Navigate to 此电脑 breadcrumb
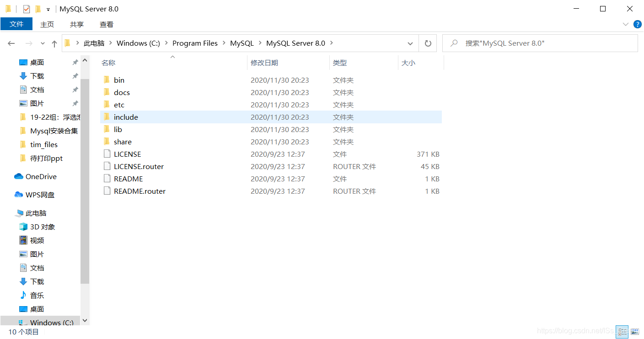The image size is (644, 339). tap(94, 43)
